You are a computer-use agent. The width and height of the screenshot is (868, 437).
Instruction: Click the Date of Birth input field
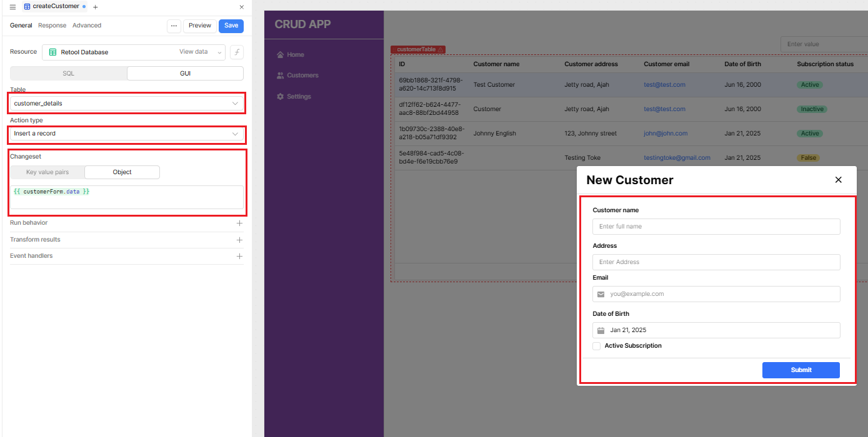pyautogui.click(x=716, y=330)
